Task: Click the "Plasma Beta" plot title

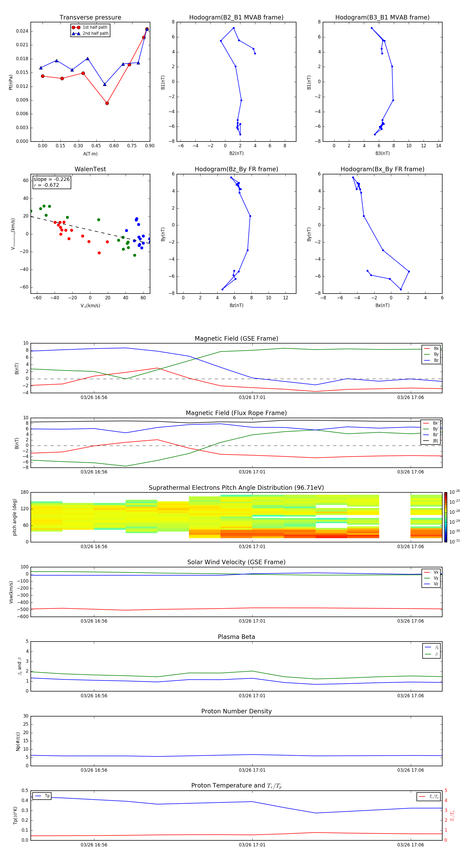Action: [236, 637]
